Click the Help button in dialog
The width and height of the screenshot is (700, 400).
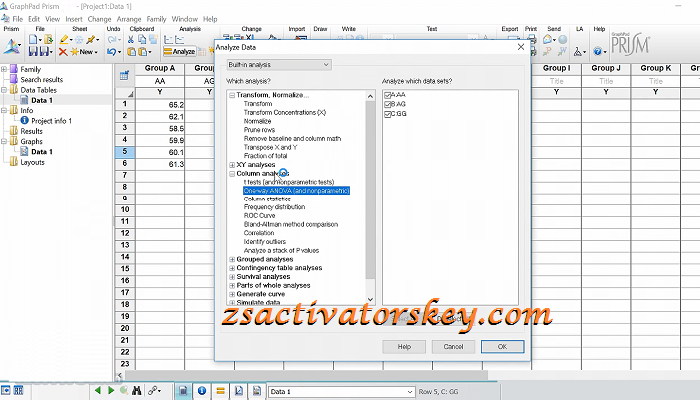point(404,346)
